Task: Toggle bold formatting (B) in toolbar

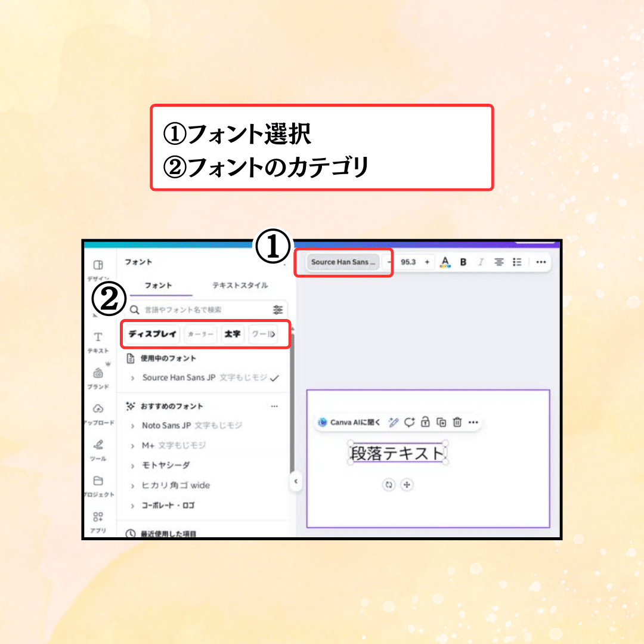Action: click(x=463, y=262)
